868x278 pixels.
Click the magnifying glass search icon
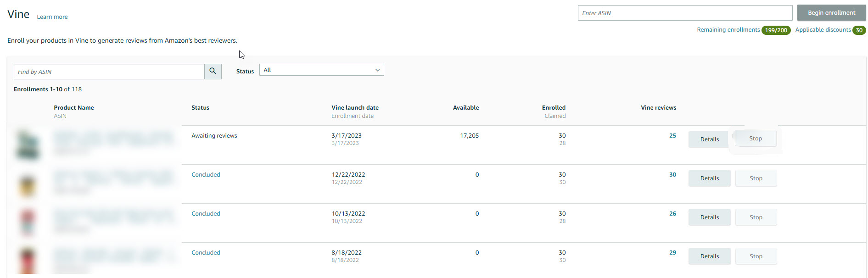point(213,71)
